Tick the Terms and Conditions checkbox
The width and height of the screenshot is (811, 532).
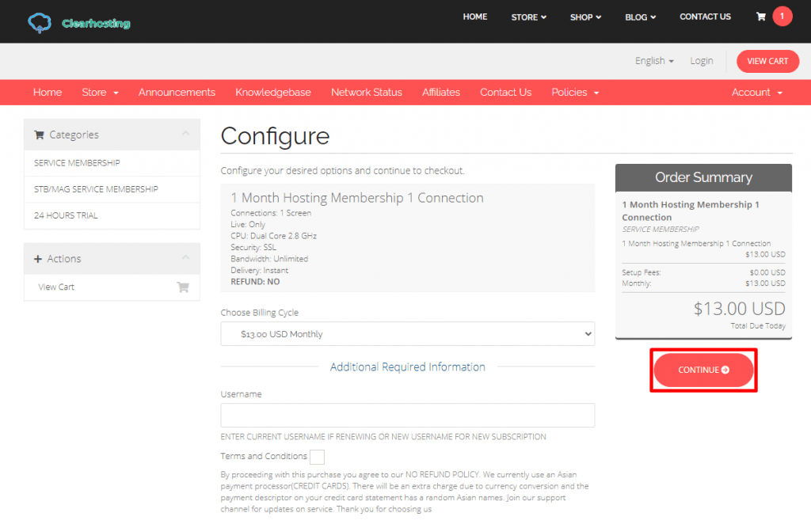click(x=317, y=457)
